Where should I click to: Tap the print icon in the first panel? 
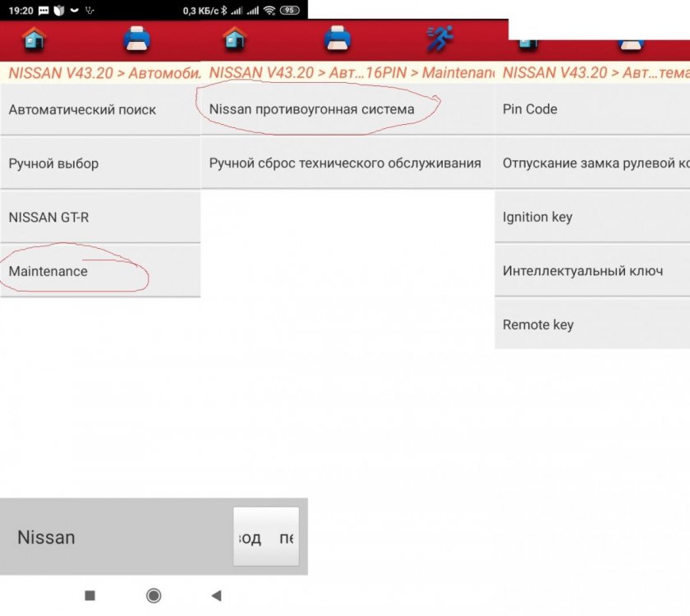pyautogui.click(x=137, y=39)
